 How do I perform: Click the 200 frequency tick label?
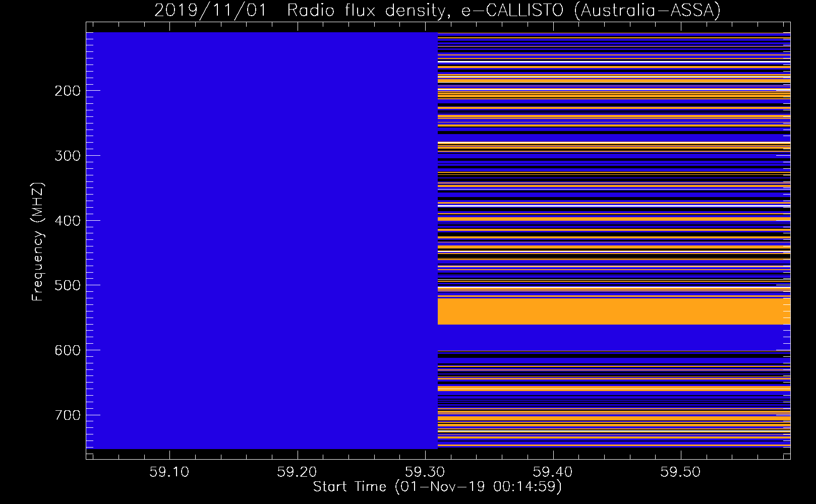68,91
